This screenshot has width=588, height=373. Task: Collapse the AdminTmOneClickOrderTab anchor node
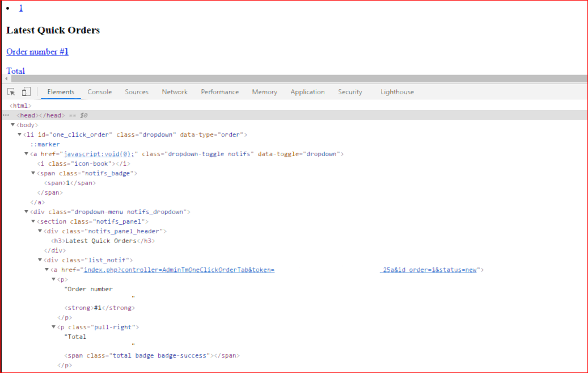46,270
